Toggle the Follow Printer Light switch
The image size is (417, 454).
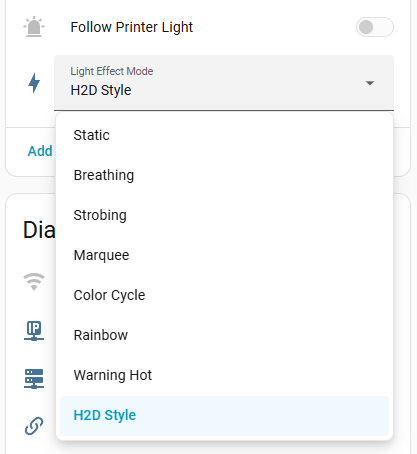[x=375, y=27]
